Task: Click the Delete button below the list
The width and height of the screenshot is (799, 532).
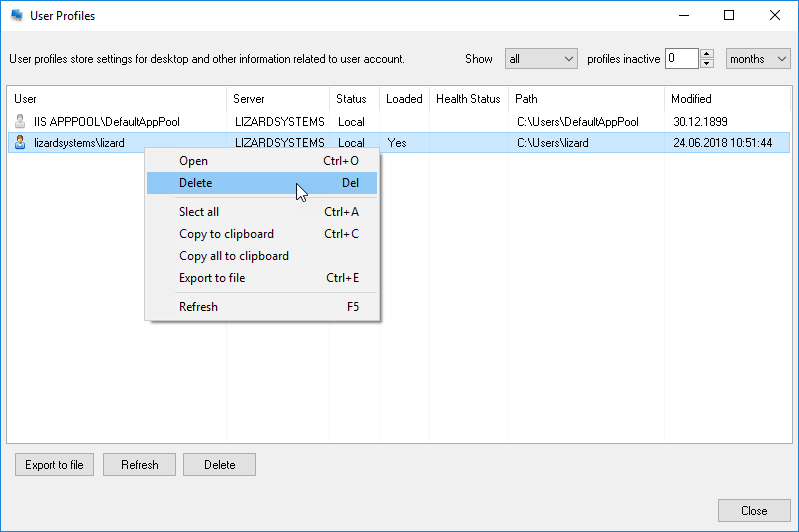Action: tap(219, 465)
